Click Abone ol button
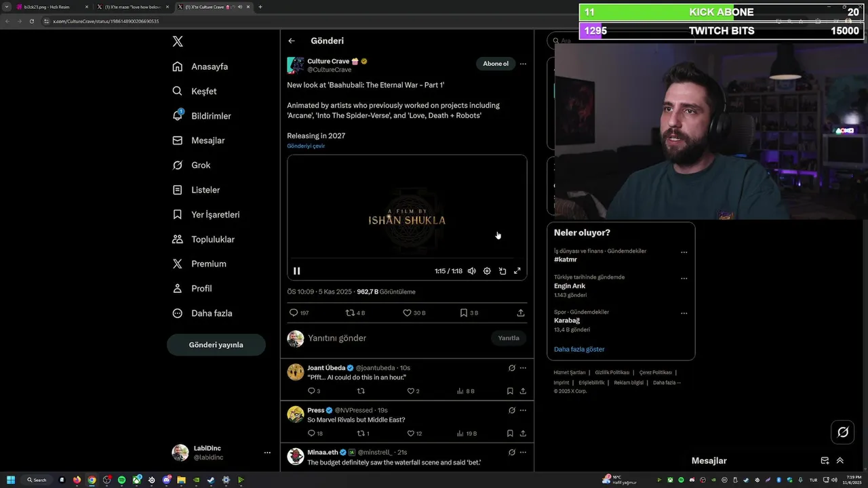 [x=496, y=64]
